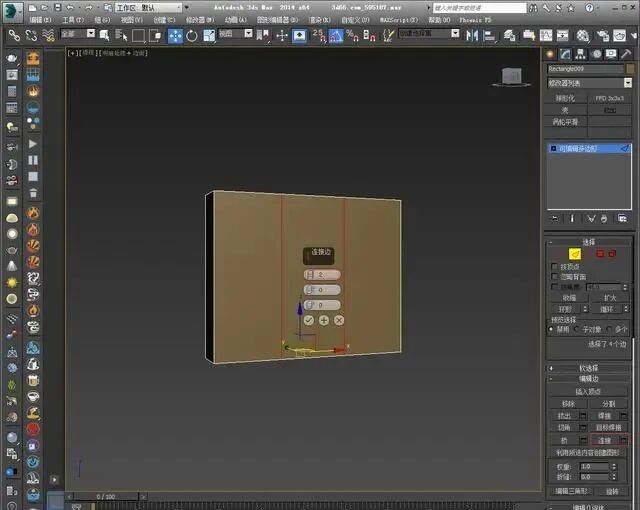Enable the Ignore Backfacing checkbox

click(x=554, y=277)
